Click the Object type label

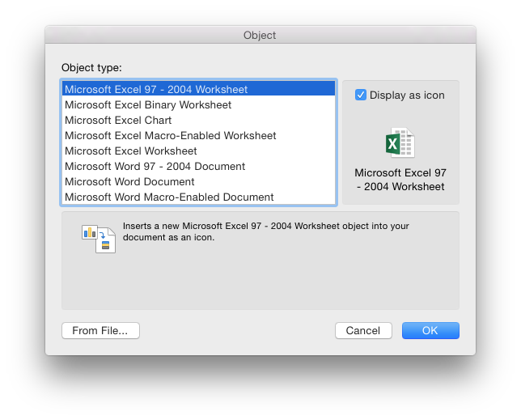pyautogui.click(x=91, y=68)
